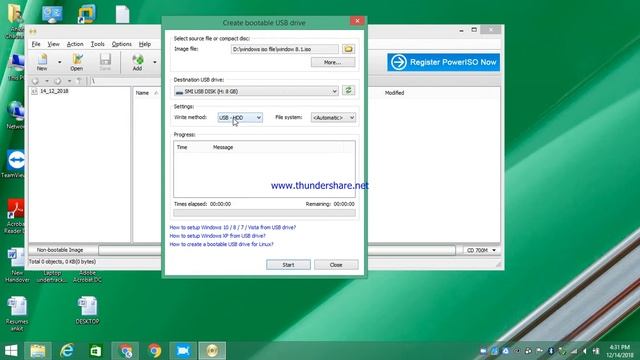Open Google Chrome from the taskbar

[x=155, y=351]
